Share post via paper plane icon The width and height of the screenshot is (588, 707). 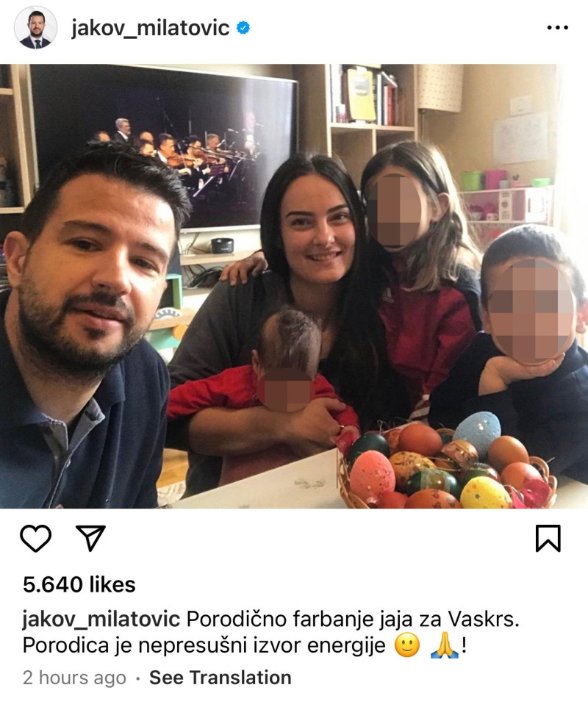point(90,538)
